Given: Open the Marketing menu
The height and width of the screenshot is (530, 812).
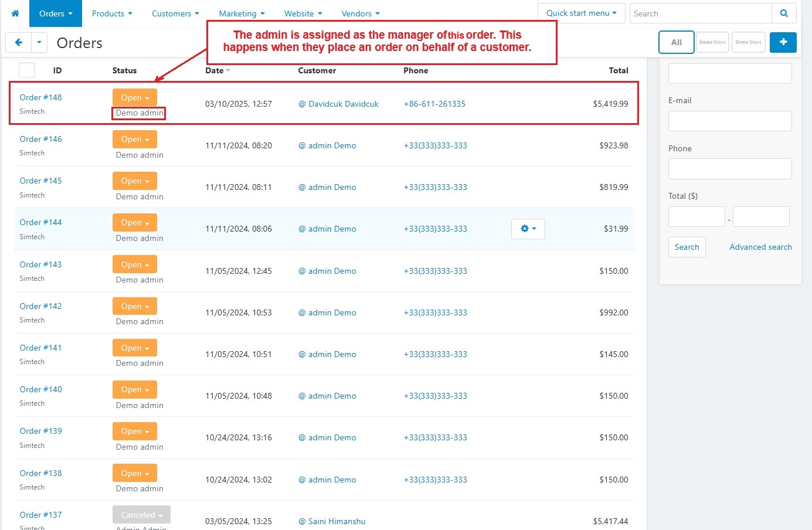Looking at the screenshot, I should coord(242,13).
